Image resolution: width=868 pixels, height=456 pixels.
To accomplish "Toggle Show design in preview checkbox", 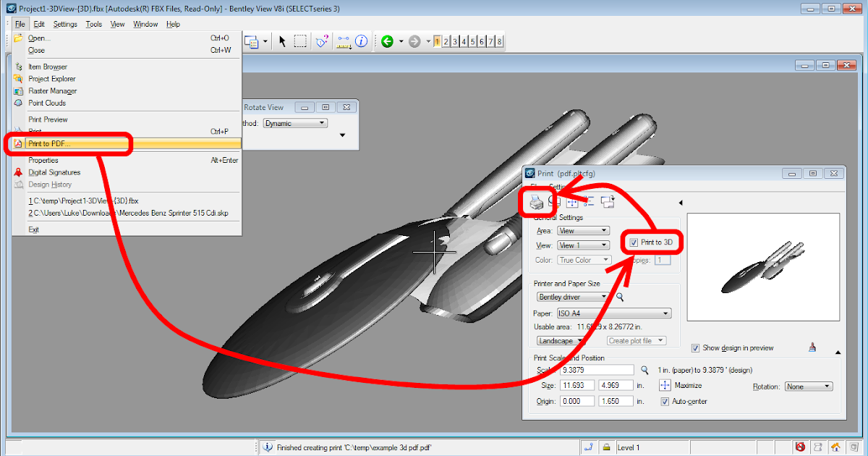I will [x=696, y=347].
